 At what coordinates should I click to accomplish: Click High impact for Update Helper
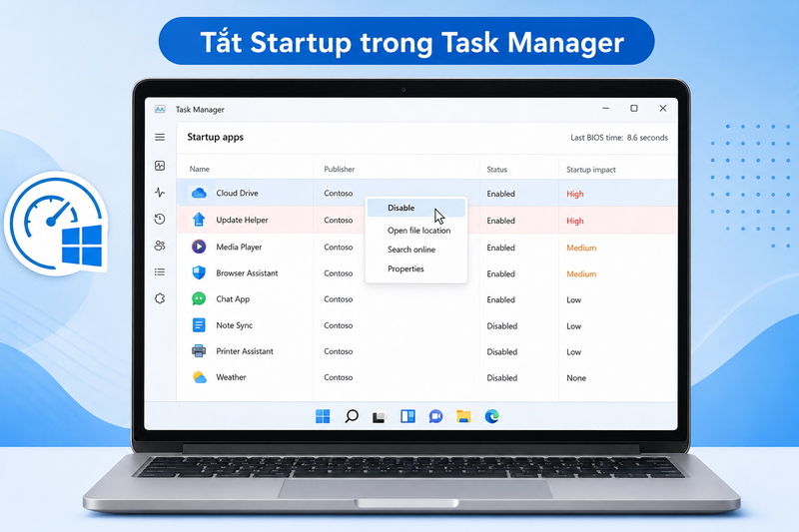575,221
